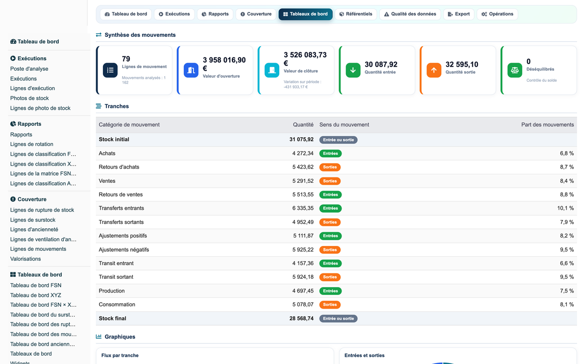Open Lignes d'ancienneté link
The image size is (588, 364).
coord(34,230)
